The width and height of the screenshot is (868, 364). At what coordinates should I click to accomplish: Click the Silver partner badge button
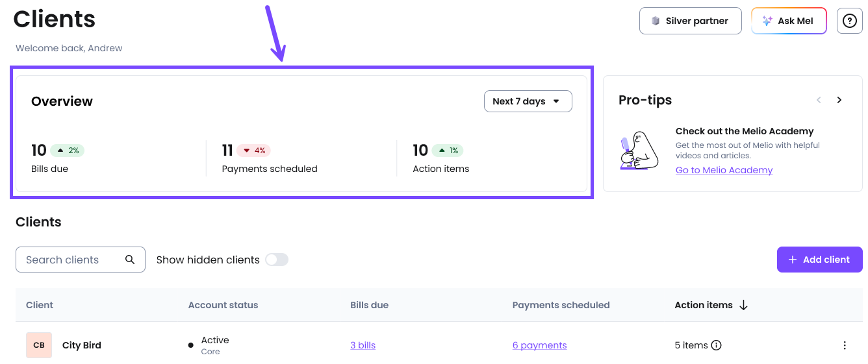[x=691, y=21]
